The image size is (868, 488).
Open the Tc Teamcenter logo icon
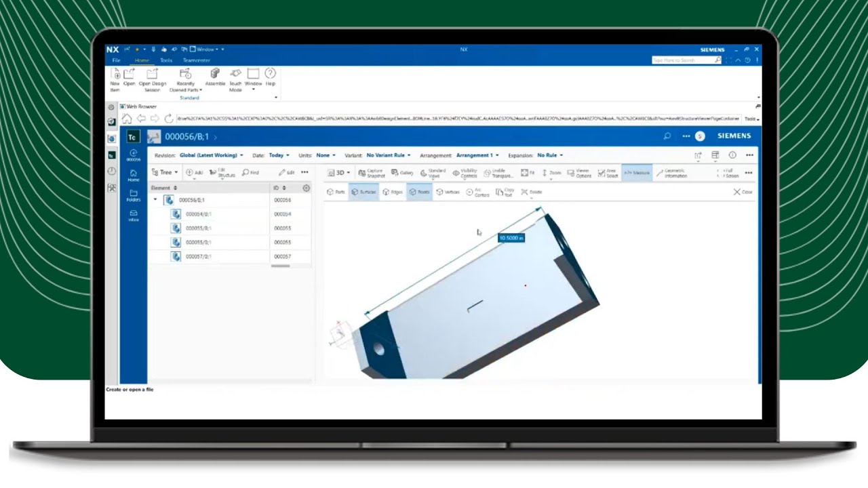click(133, 136)
